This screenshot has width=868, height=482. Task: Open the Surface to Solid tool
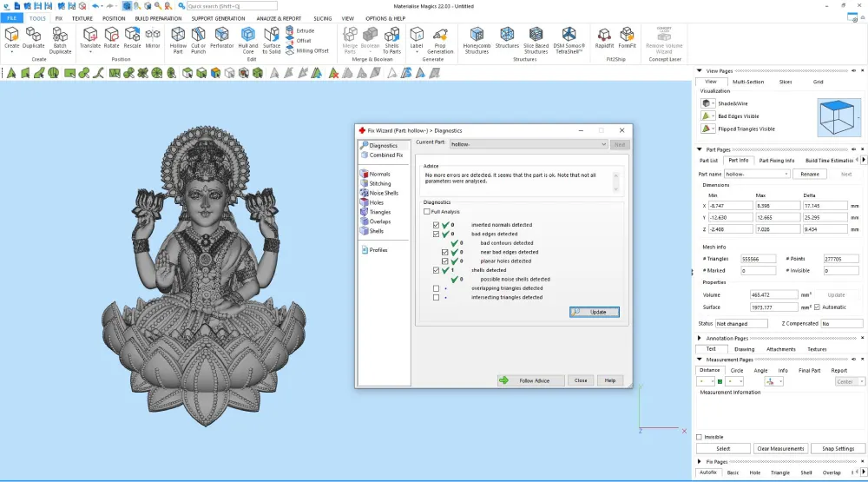(x=271, y=41)
